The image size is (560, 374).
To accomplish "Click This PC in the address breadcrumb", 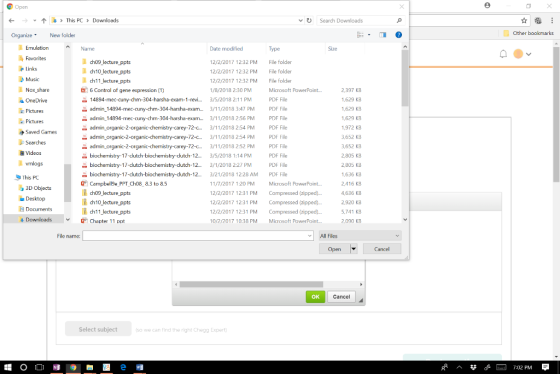I will [x=74, y=21].
